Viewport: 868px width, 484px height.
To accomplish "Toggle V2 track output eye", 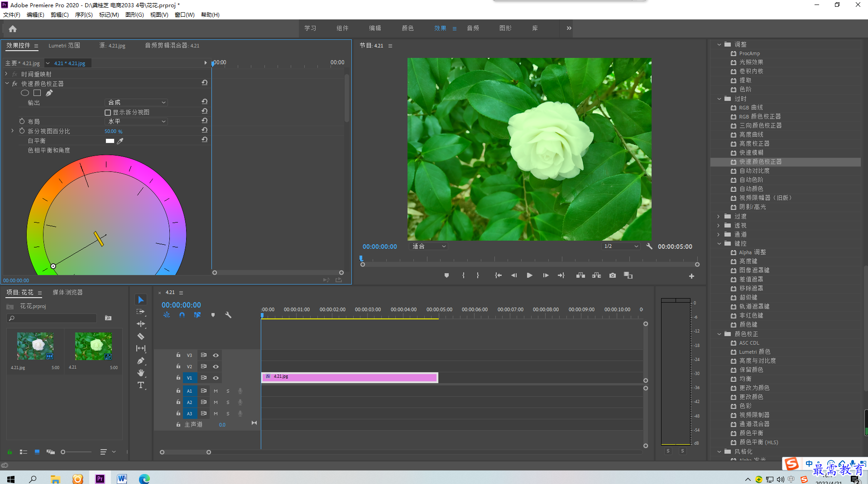I will click(216, 367).
